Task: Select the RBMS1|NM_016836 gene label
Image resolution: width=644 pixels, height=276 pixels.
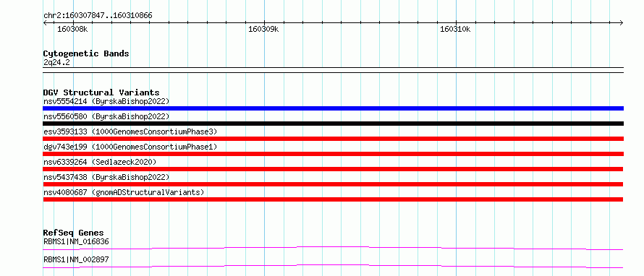Action: click(76, 241)
